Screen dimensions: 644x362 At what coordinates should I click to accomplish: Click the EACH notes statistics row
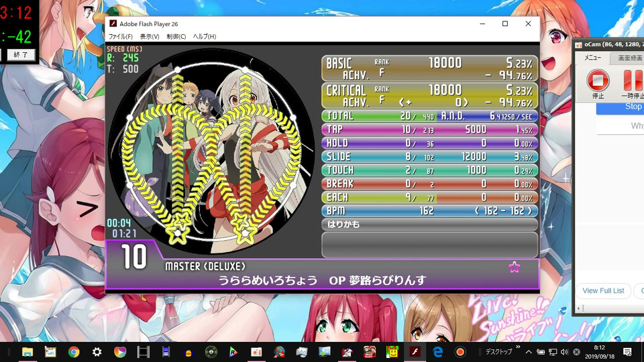429,197
